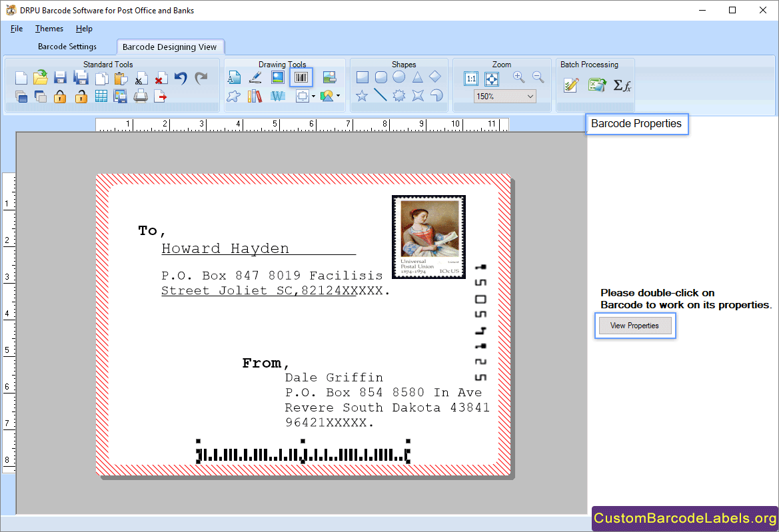Import Excel data for batch processing

[597, 85]
